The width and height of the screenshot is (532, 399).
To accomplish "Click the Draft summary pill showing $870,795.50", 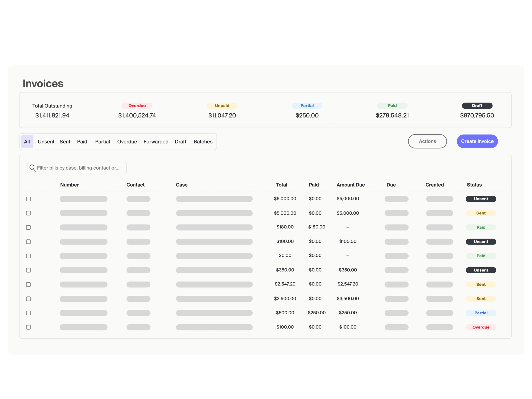I will point(477,106).
